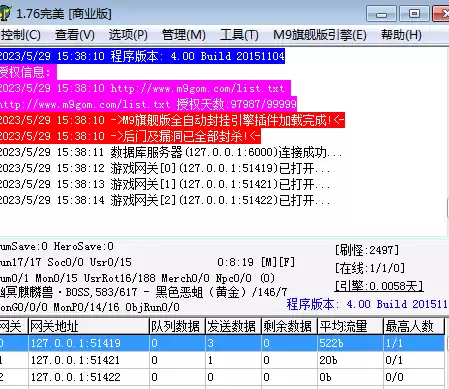
Task: Click the 最高人数 column header
Action: [414, 326]
